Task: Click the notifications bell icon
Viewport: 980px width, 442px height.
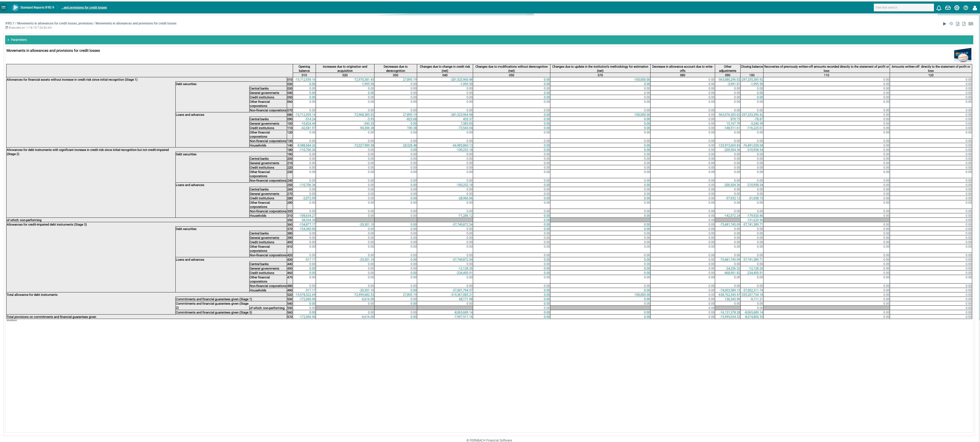Action: tap(939, 8)
